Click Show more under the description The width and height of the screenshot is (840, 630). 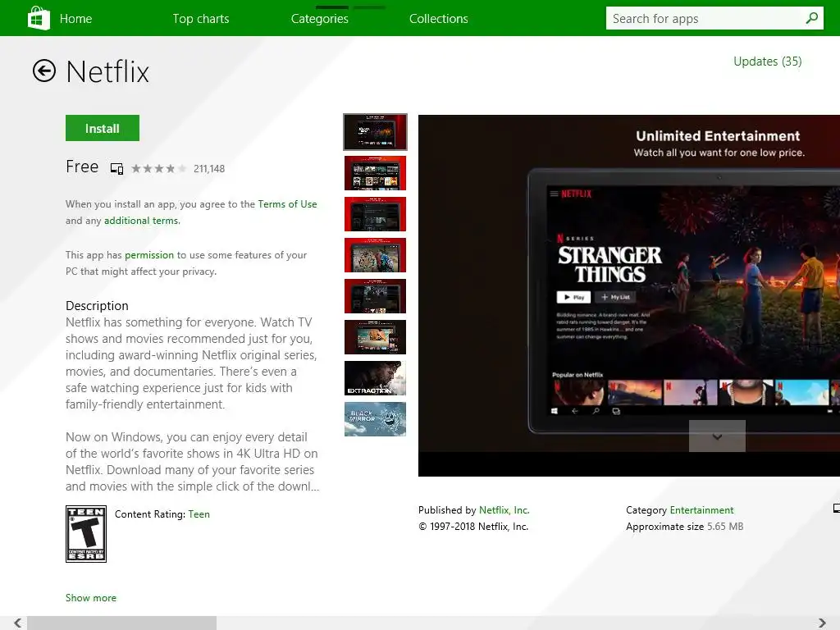point(90,598)
